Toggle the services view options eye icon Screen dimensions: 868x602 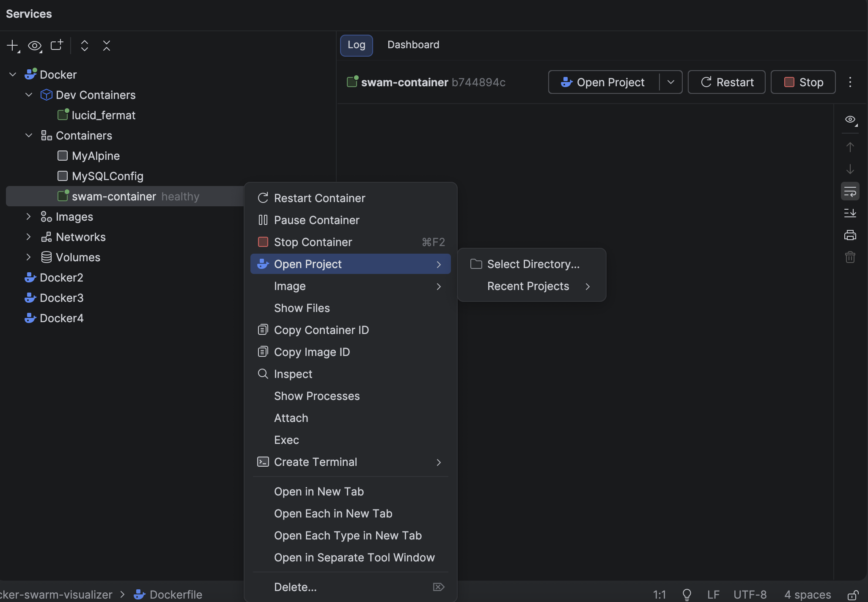tap(35, 46)
